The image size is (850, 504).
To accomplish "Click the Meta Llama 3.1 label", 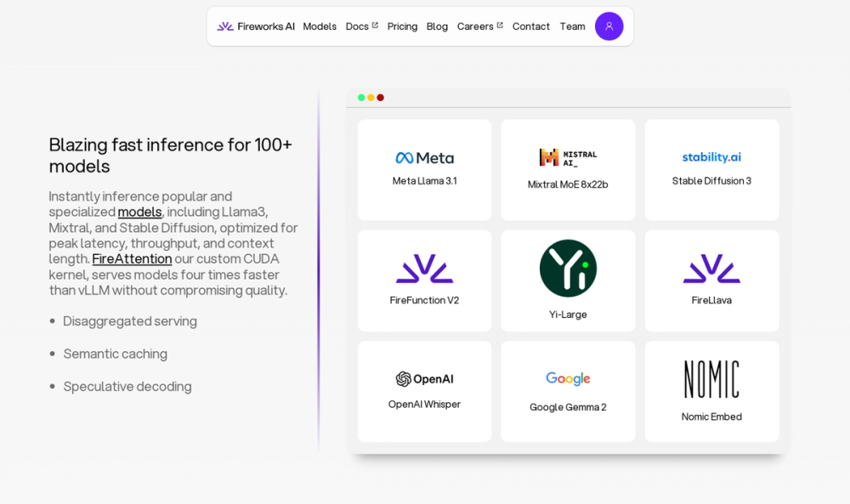I will tap(424, 181).
